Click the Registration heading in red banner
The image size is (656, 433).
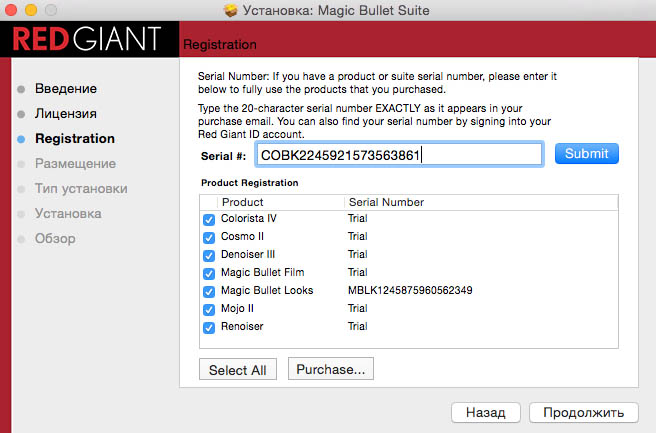tap(220, 44)
